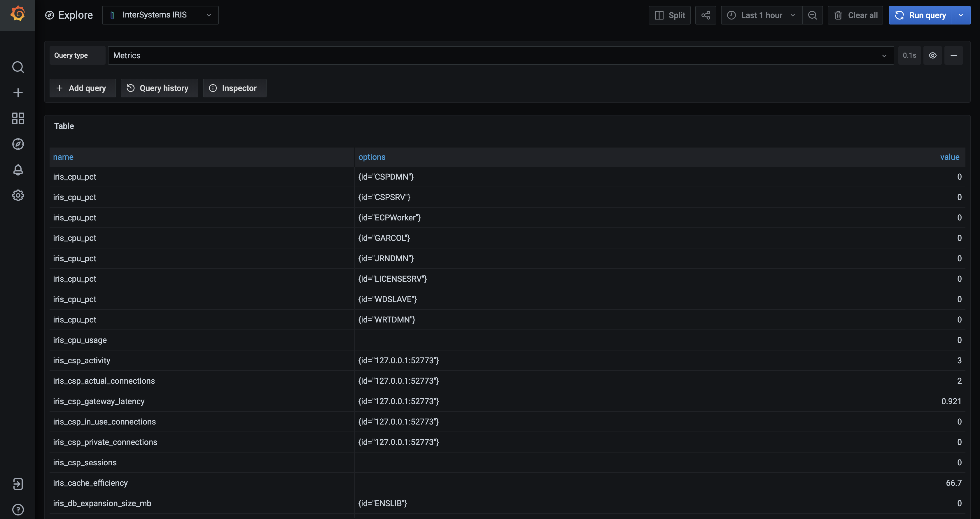
Task: Open the Inspector button
Action: [234, 88]
